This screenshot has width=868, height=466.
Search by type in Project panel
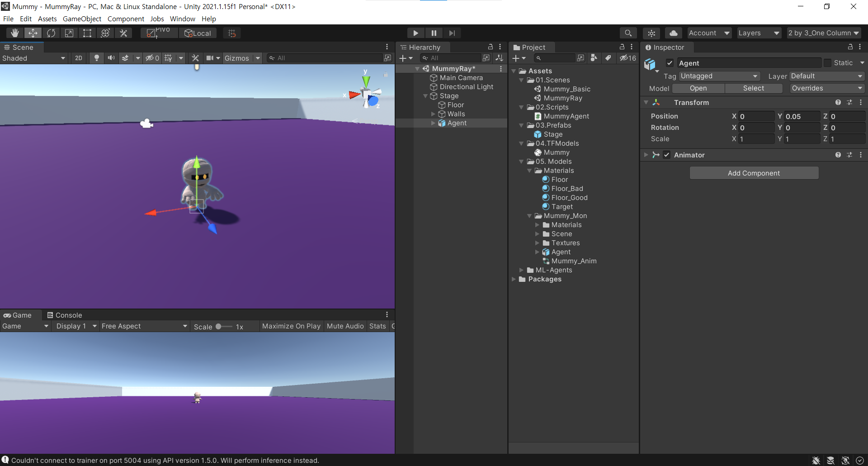click(594, 58)
